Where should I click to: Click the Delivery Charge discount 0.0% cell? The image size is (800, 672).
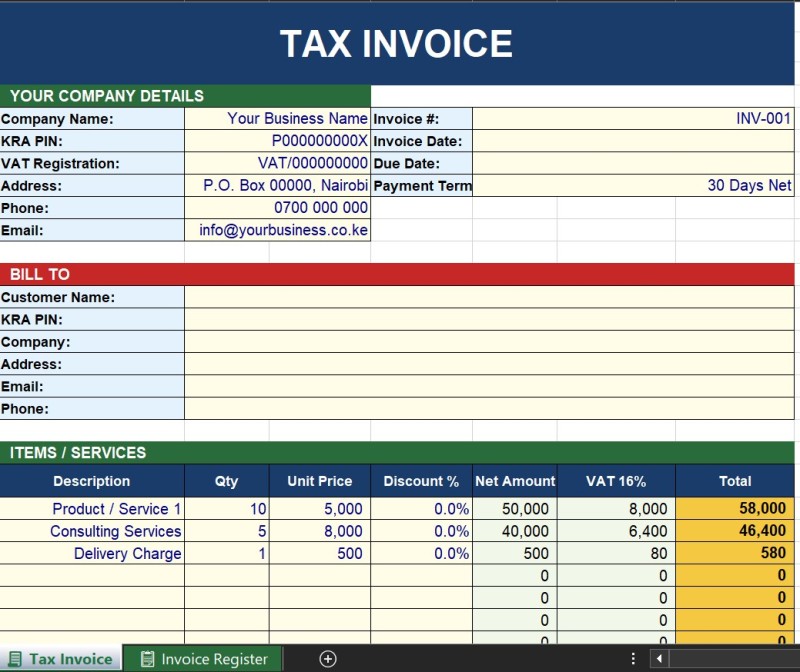(x=421, y=553)
